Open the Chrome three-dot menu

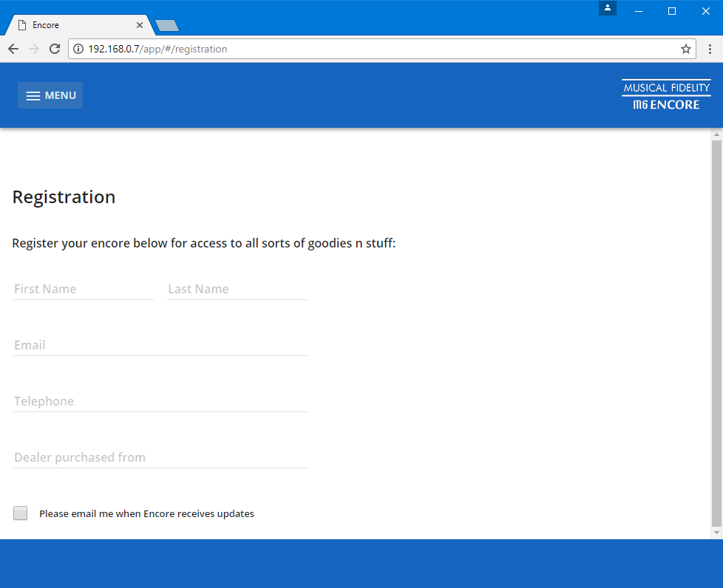[710, 49]
